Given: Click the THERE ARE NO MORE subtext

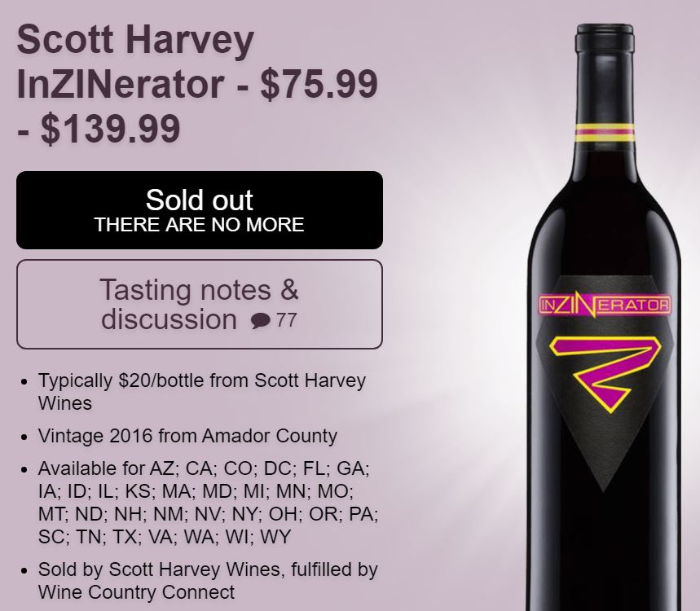Looking at the screenshot, I should pyautogui.click(x=199, y=225).
